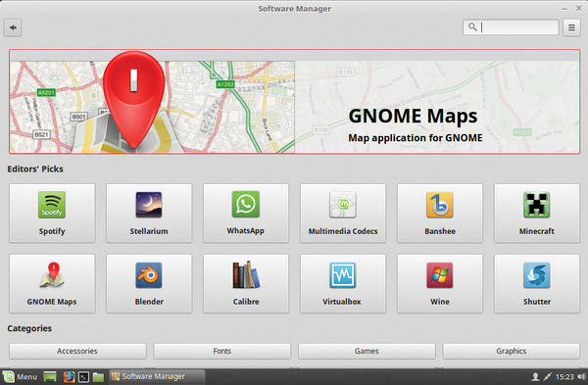Focus the search input field
The width and height of the screenshot is (588, 385).
[x=511, y=27]
